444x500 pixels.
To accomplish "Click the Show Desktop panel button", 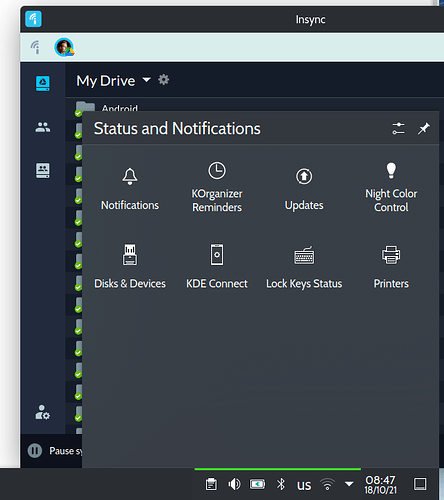I will [420, 484].
